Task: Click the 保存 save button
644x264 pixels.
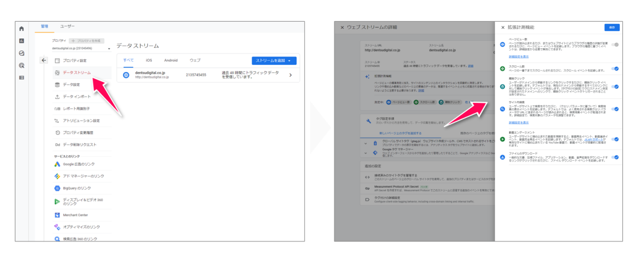Action: click(x=612, y=28)
